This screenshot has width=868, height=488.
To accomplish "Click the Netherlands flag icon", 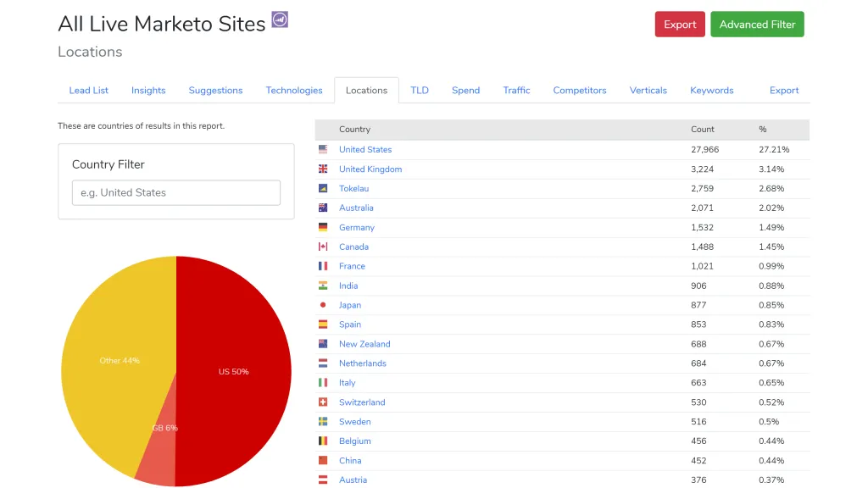I will point(323,363).
